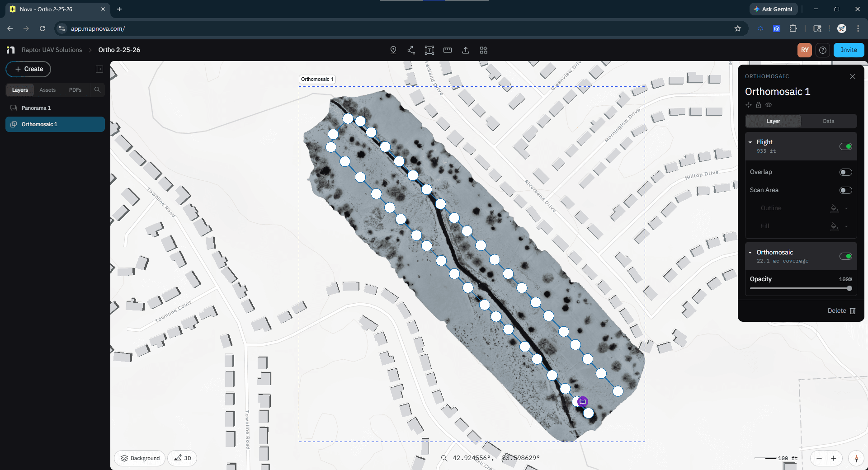Disable the Flight layer toggle
The height and width of the screenshot is (470, 868).
[x=845, y=146]
